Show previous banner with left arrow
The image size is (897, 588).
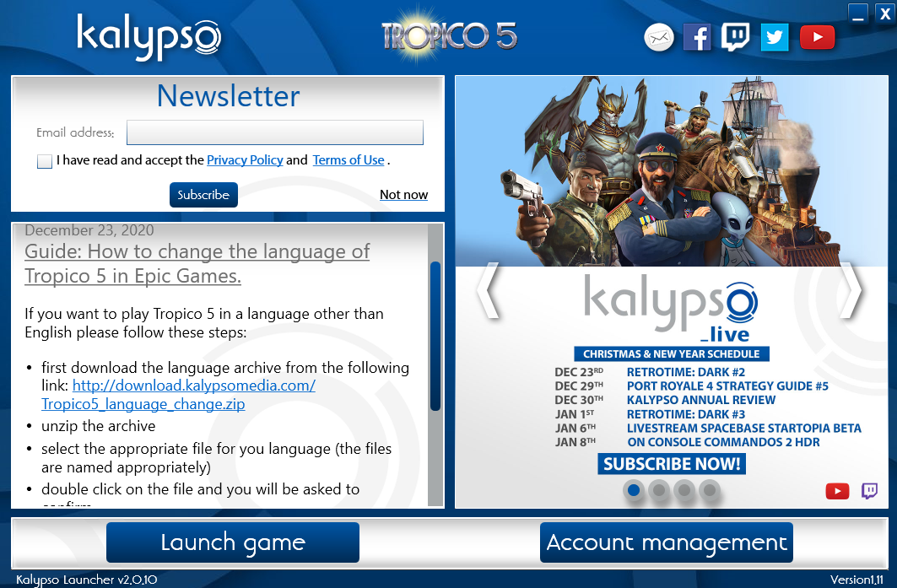point(489,290)
